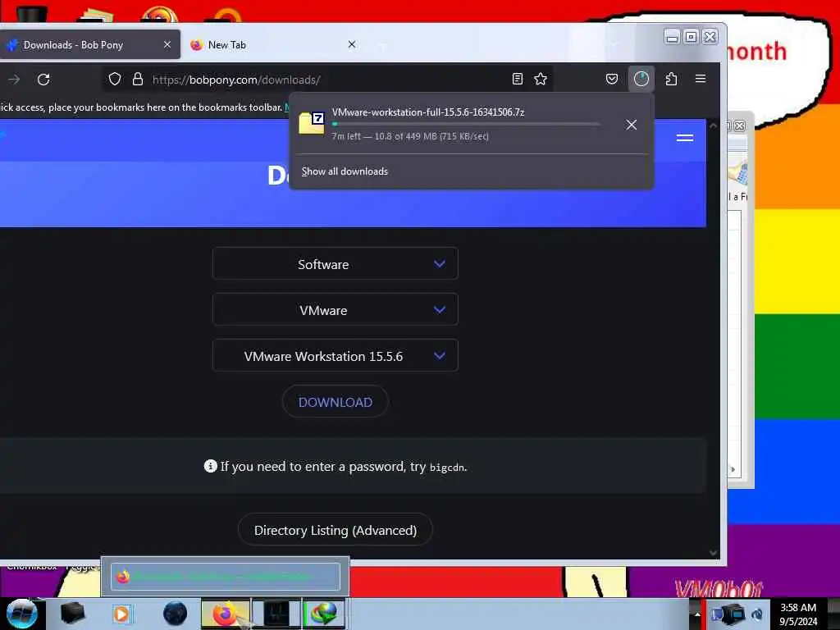The height and width of the screenshot is (630, 840).
Task: Click Show all downloads
Action: tap(345, 171)
